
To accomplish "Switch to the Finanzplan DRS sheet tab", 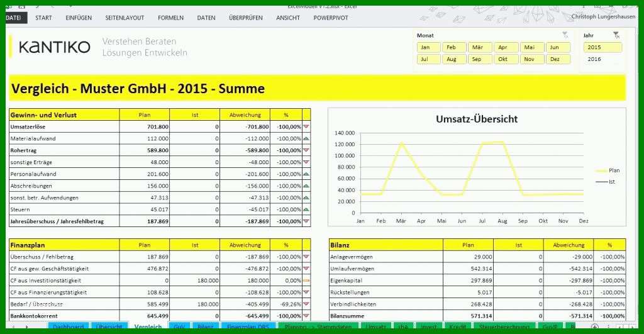I will 248,326.
